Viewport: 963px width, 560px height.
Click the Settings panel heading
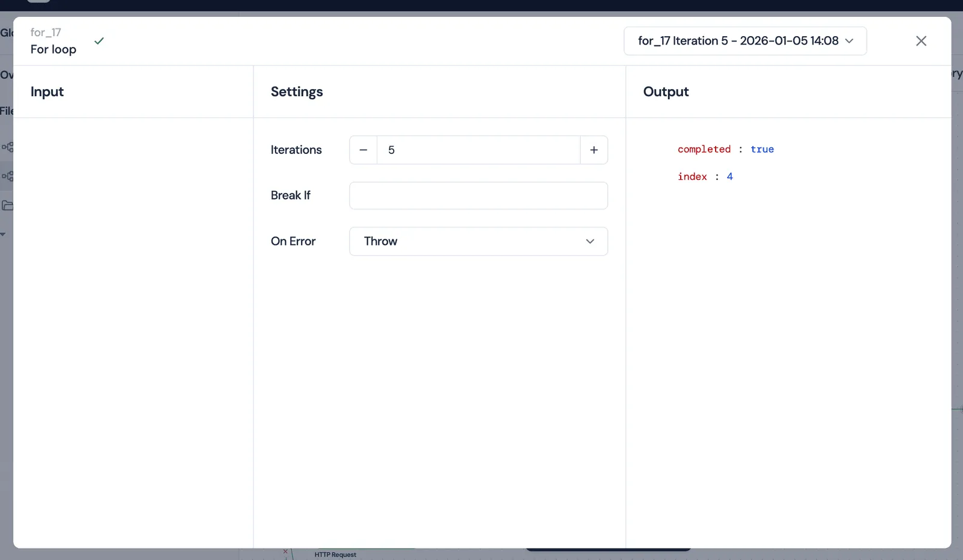(297, 91)
